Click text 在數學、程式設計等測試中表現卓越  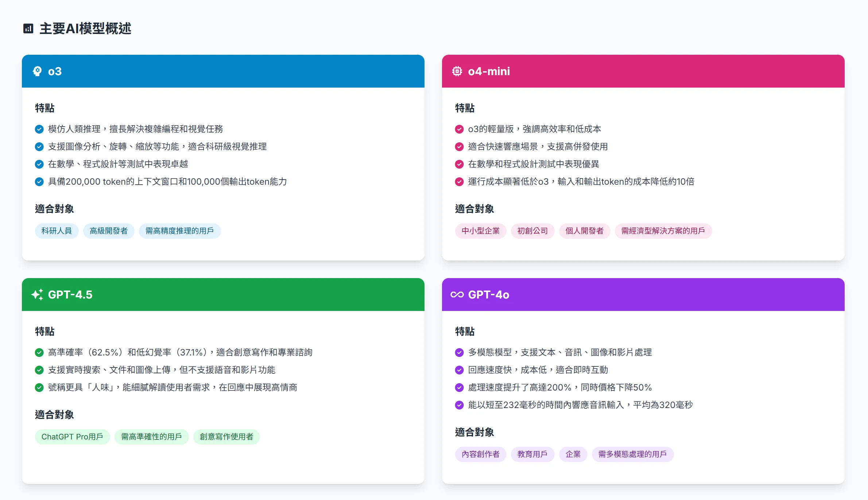click(x=118, y=164)
